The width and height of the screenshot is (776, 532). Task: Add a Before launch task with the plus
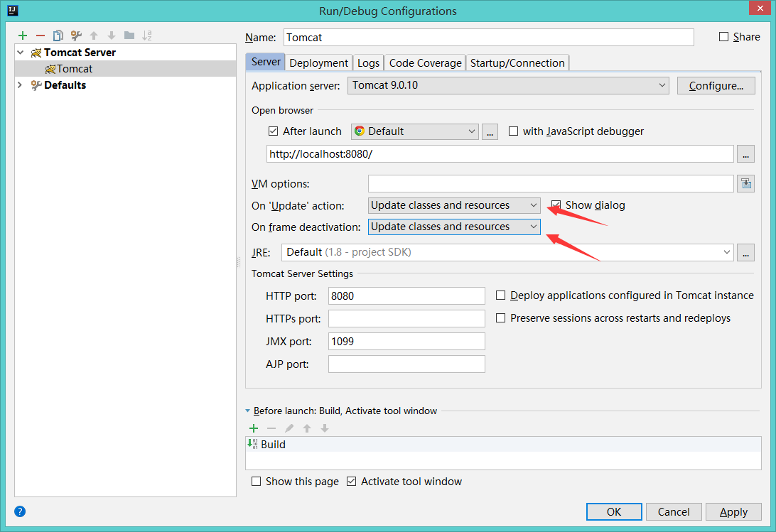click(254, 428)
